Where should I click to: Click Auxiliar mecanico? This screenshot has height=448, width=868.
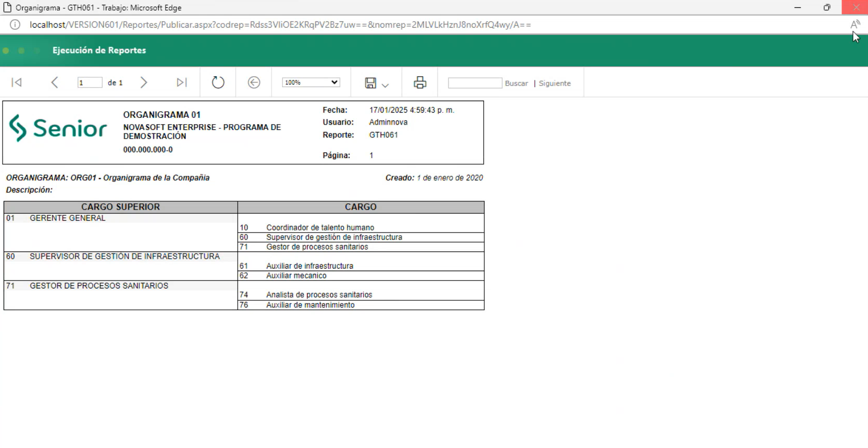pos(296,276)
